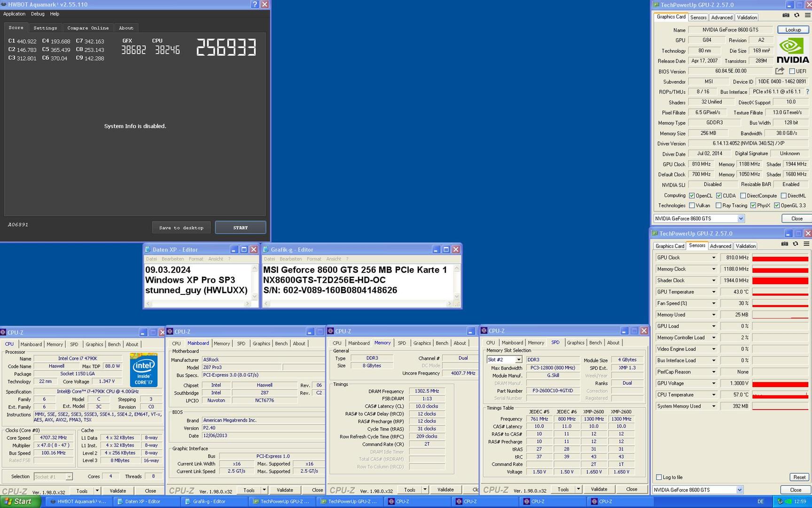Click the Lookup button in GPU-Z
The width and height of the screenshot is (812, 508).
pos(793,30)
